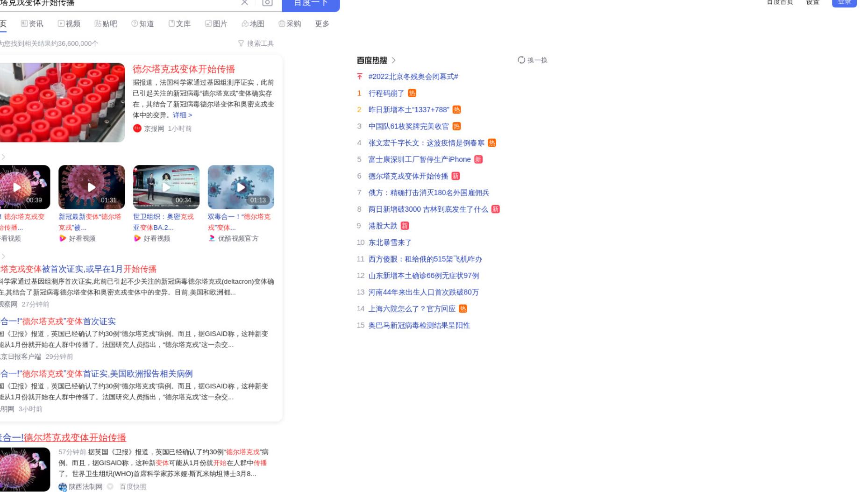Open hot search 富士康深圳工厂暂停生产iPhone
868x492 pixels.
coord(420,160)
